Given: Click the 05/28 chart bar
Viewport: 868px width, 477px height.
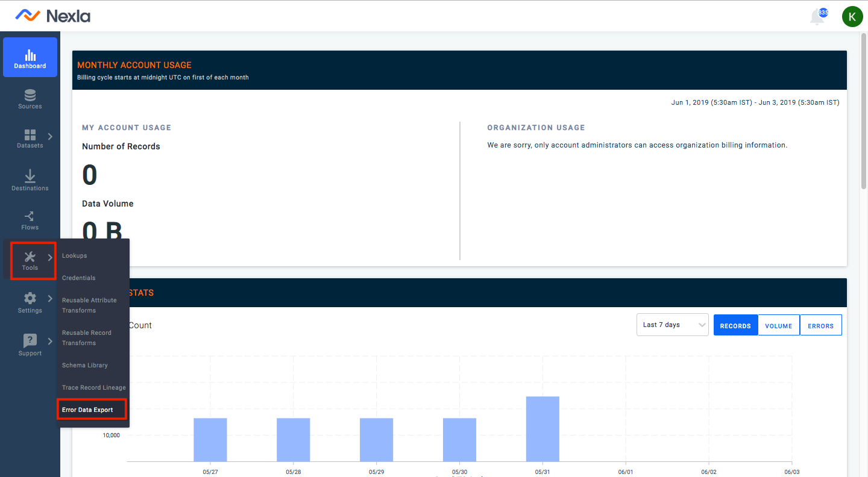Looking at the screenshot, I should (x=294, y=440).
